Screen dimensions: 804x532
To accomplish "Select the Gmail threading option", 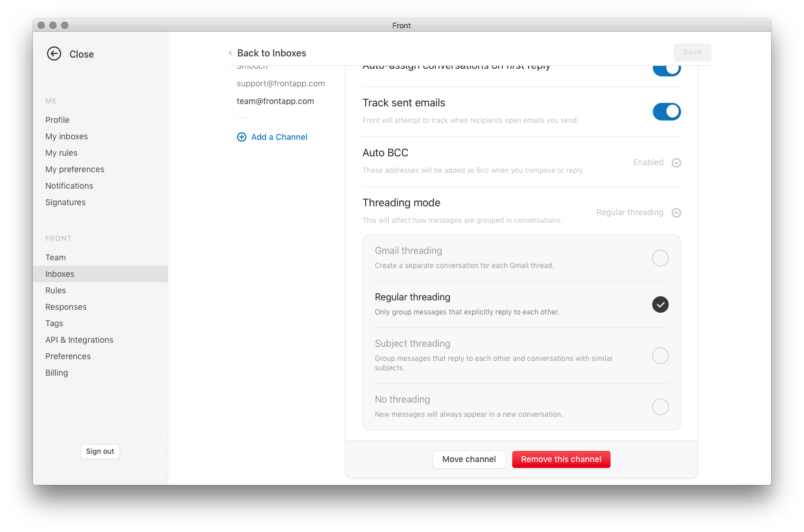I will 660,257.
